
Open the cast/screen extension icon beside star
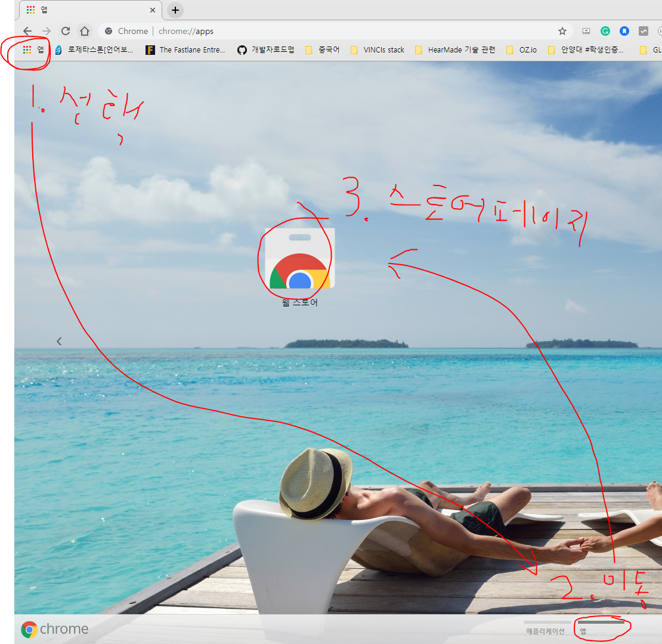point(586,31)
